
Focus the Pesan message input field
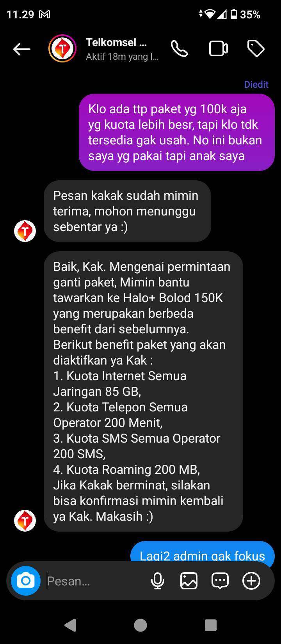pyautogui.click(x=96, y=581)
